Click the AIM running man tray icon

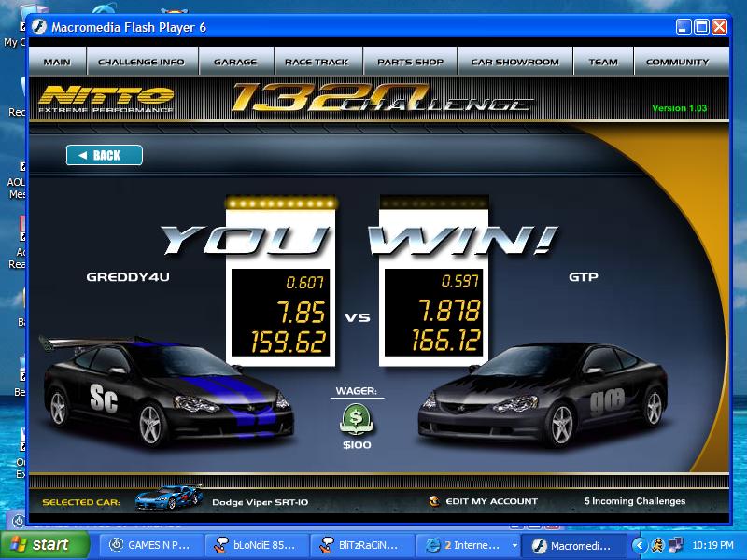coord(658,545)
